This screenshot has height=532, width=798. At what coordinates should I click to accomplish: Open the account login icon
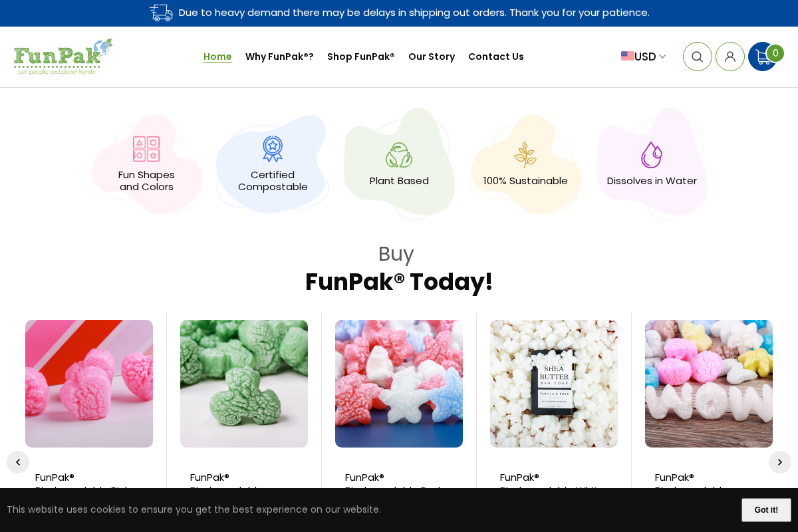click(x=730, y=57)
